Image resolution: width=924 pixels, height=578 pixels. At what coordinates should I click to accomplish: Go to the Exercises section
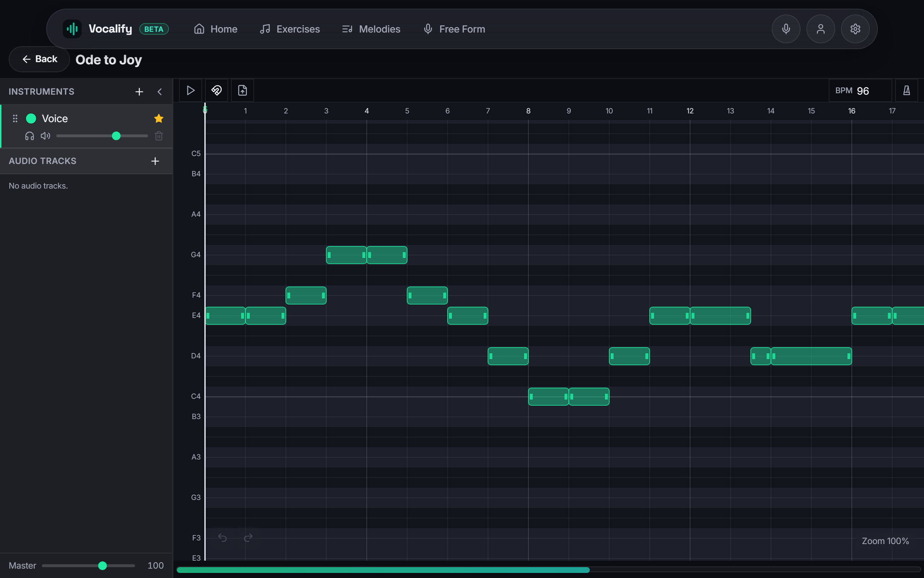(290, 29)
